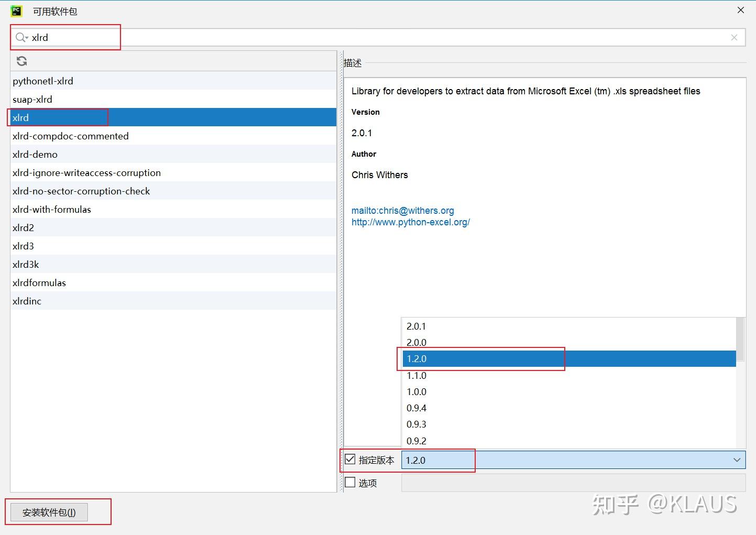Image resolution: width=756 pixels, height=535 pixels.
Task: Click the mailto:chris@withers.org link
Action: [x=402, y=210]
